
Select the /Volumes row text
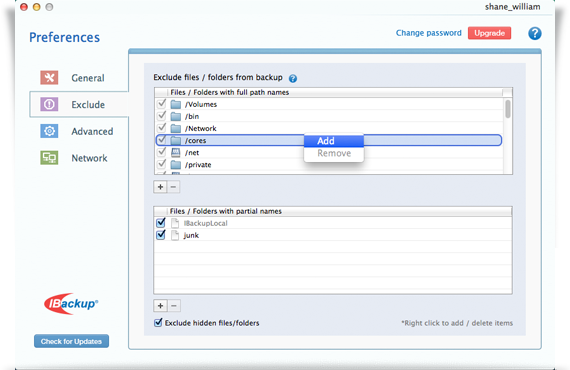[x=201, y=104]
